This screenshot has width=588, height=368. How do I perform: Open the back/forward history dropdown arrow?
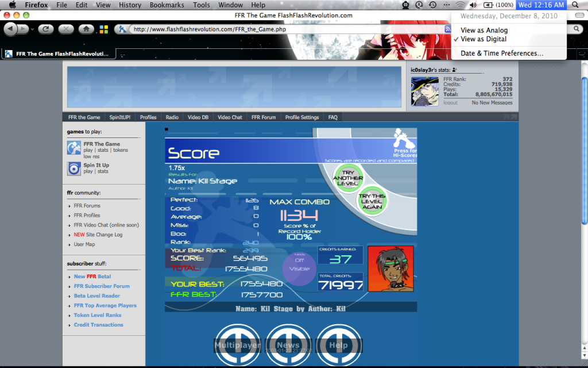[x=33, y=29]
